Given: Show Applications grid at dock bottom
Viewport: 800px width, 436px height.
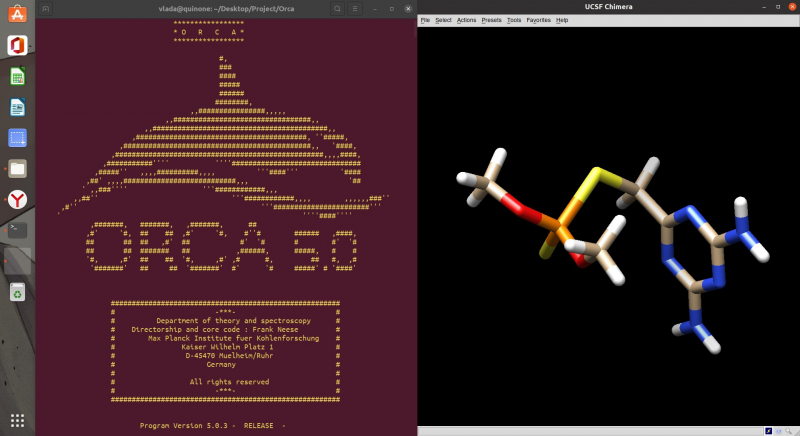Looking at the screenshot, I should point(17,419).
